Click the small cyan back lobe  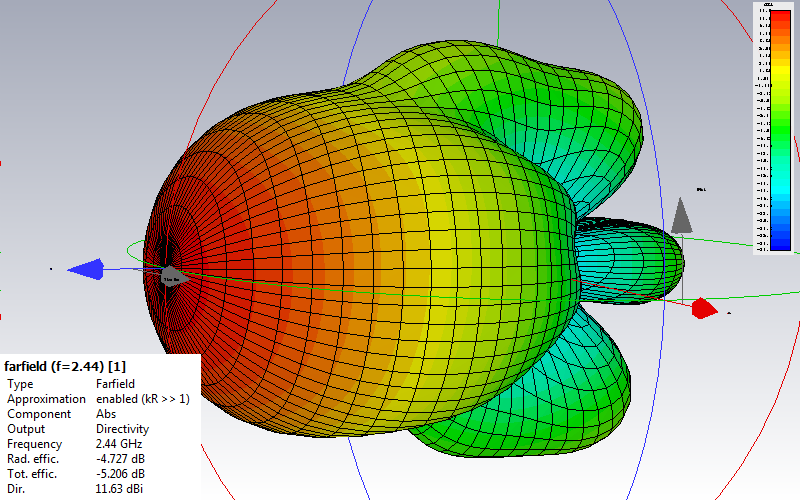[640, 258]
